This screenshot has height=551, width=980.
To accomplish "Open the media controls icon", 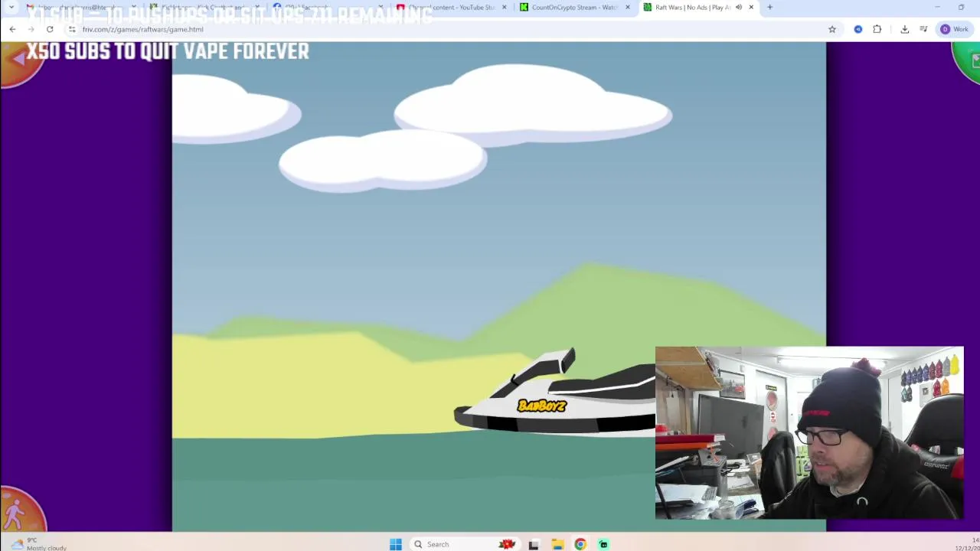I will click(x=923, y=29).
